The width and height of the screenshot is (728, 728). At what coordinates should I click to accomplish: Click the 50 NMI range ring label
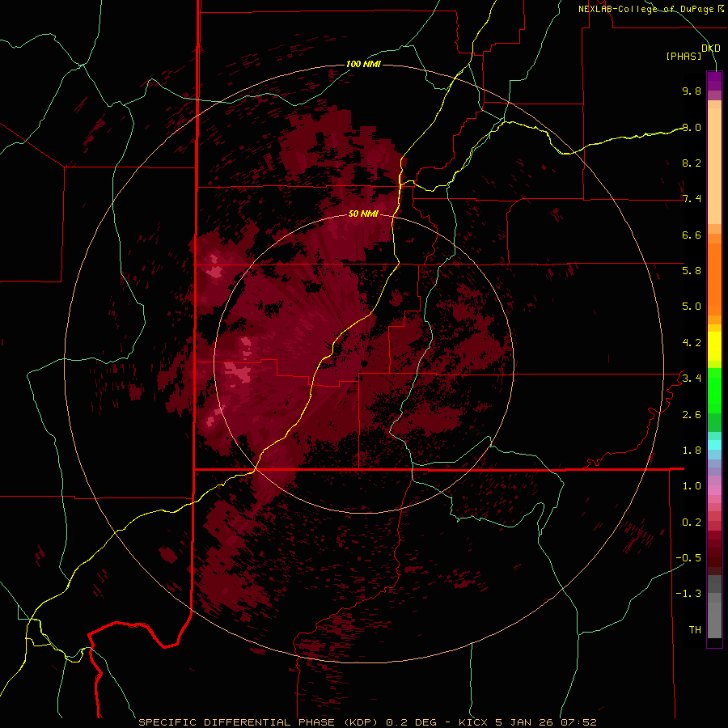[x=363, y=214]
